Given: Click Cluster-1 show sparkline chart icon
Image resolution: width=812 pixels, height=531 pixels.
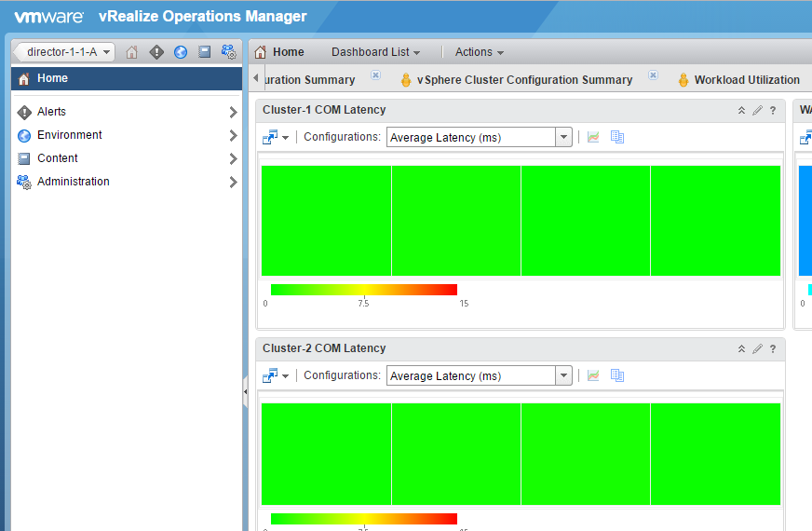Looking at the screenshot, I should pos(593,137).
